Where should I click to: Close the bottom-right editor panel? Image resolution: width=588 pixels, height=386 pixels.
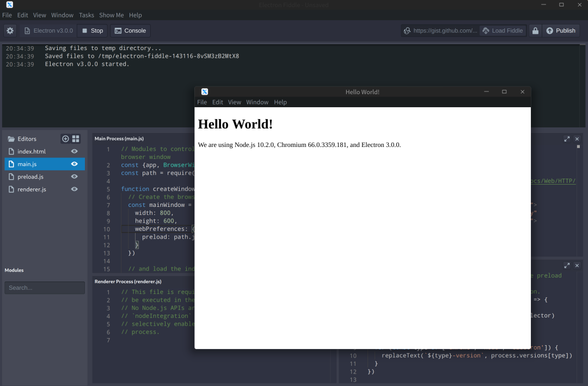click(x=577, y=266)
